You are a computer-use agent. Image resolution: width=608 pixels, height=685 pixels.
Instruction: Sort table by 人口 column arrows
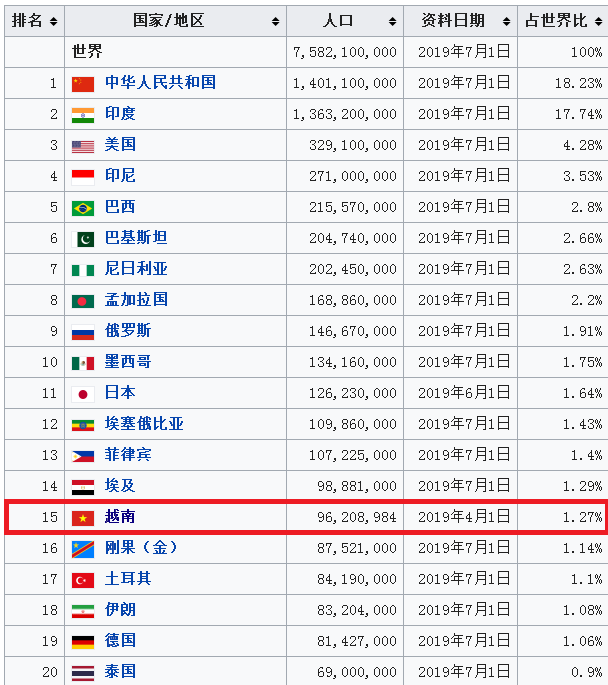(392, 21)
